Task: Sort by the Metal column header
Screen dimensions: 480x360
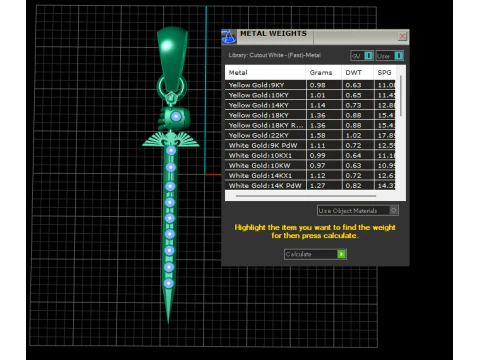Action: point(265,73)
